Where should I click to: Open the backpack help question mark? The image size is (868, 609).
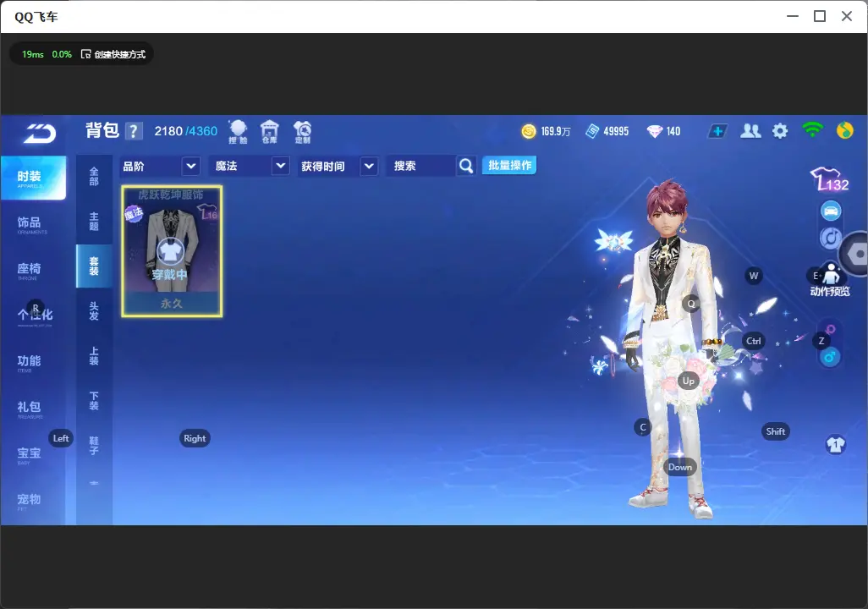pos(134,132)
